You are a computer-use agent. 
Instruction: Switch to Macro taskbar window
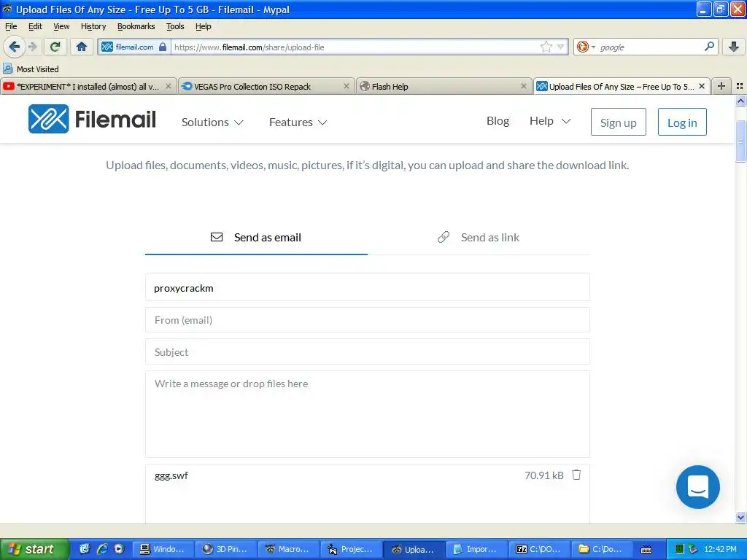point(289,550)
